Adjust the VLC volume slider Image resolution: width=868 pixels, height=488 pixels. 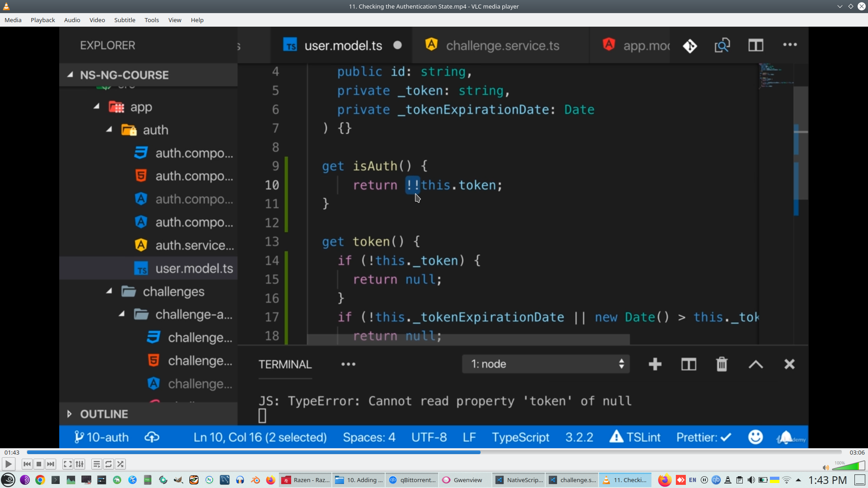coord(849,466)
